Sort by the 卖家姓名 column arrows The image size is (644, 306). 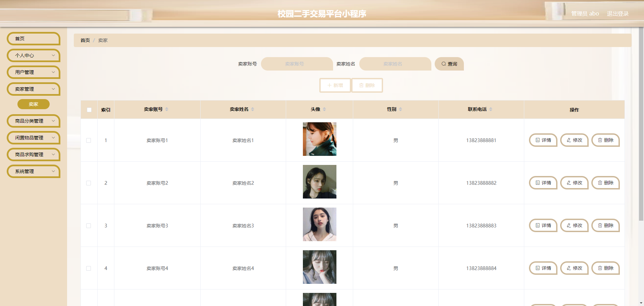[x=253, y=109]
